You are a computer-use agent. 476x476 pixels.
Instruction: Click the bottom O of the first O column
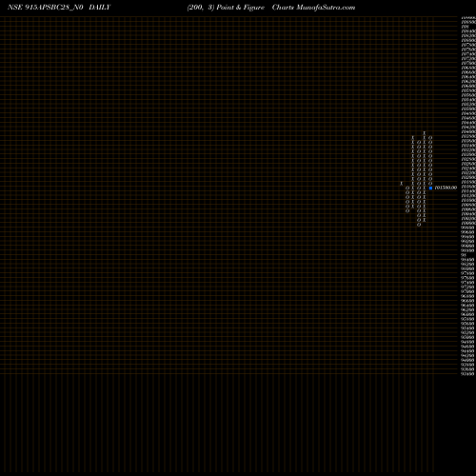(x=407, y=210)
